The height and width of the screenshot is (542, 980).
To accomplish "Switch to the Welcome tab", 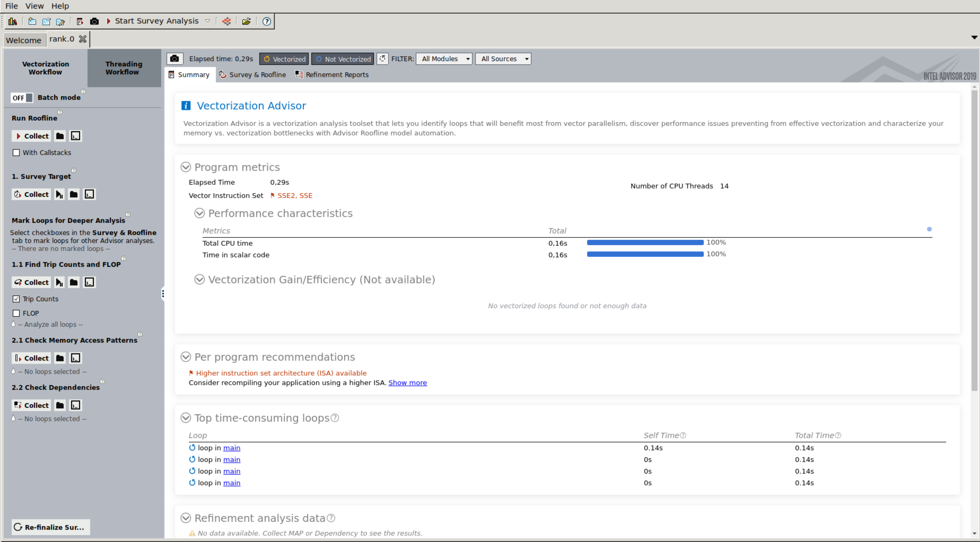I will point(24,40).
